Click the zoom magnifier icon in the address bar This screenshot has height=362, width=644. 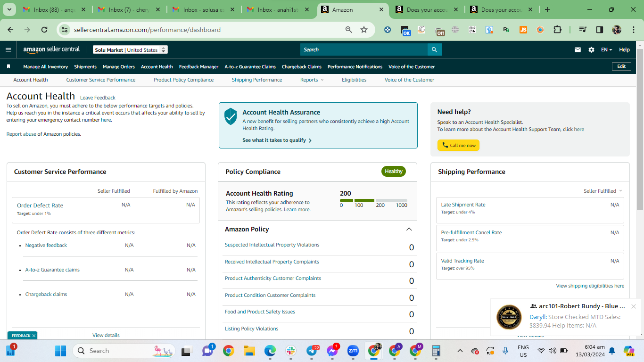tap(349, 30)
